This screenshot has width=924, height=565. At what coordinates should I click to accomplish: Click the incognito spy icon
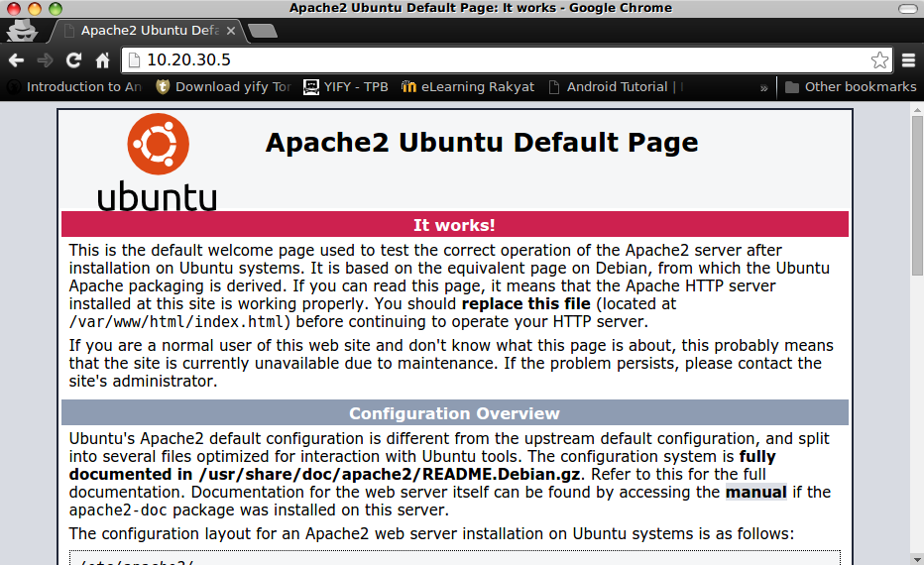coord(22,30)
